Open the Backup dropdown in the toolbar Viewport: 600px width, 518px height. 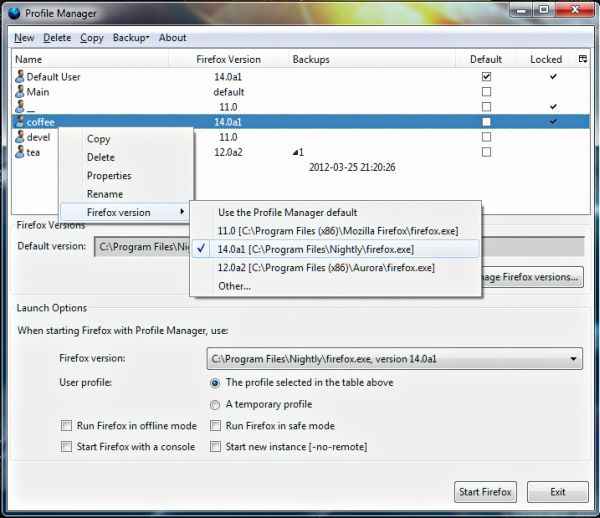[x=131, y=37]
